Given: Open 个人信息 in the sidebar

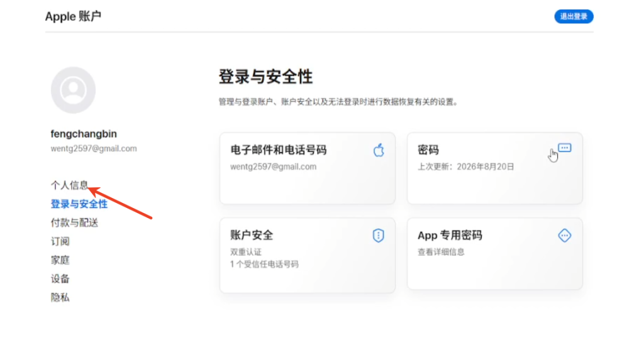Looking at the screenshot, I should click(69, 185).
